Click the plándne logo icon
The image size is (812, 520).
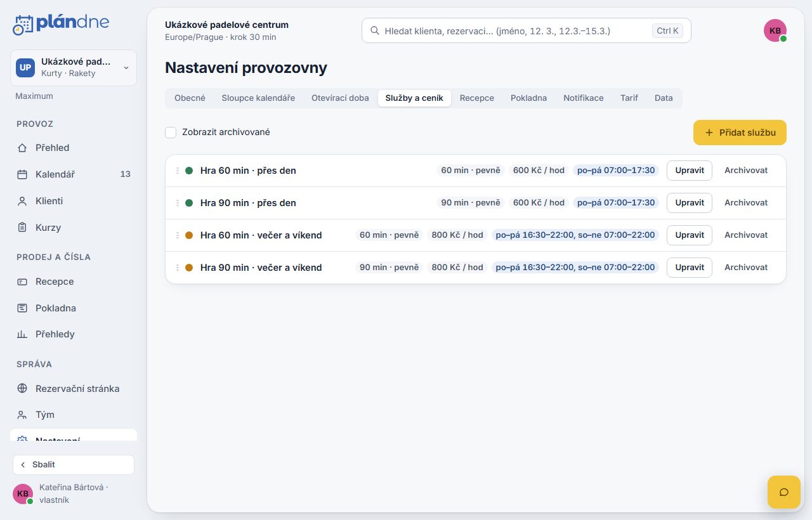pos(22,25)
